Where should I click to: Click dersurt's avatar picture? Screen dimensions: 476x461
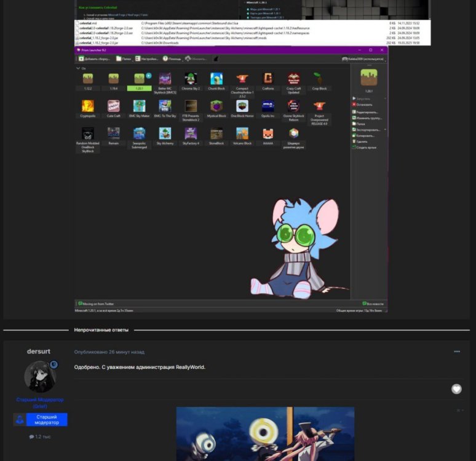pos(40,376)
